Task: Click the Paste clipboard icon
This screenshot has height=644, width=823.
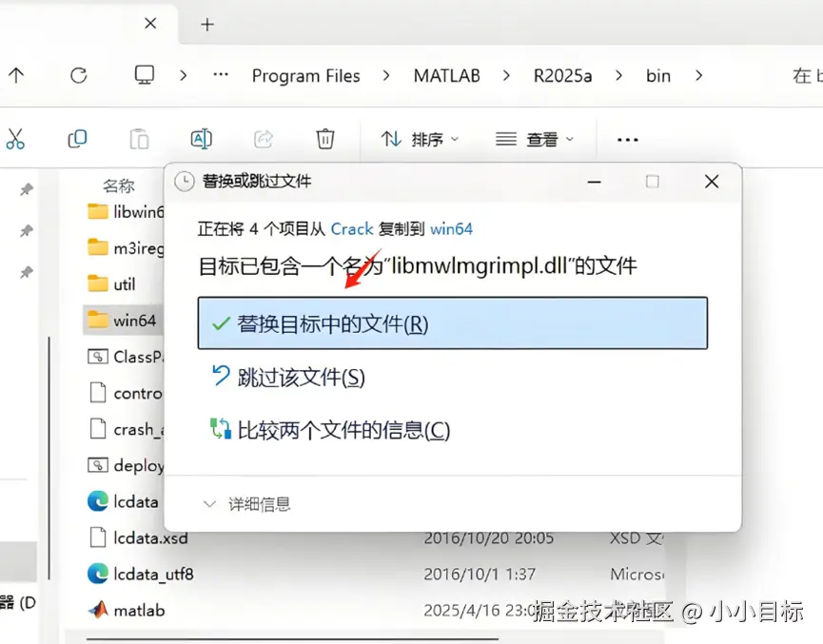Action: [x=139, y=139]
